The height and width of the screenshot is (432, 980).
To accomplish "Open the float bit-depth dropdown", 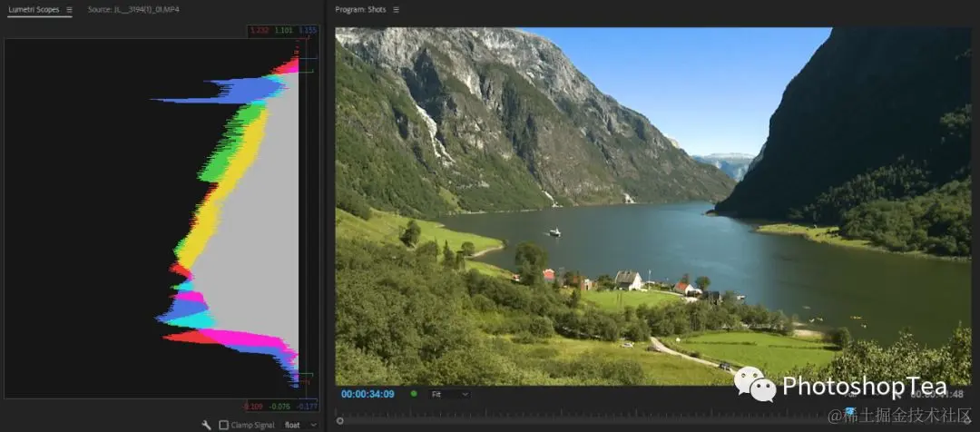I will [x=300, y=425].
